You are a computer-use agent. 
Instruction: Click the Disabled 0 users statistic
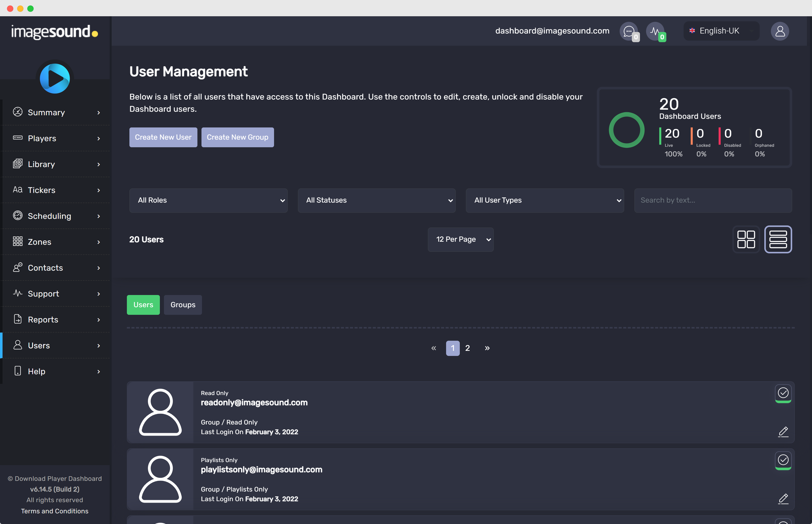point(730,142)
